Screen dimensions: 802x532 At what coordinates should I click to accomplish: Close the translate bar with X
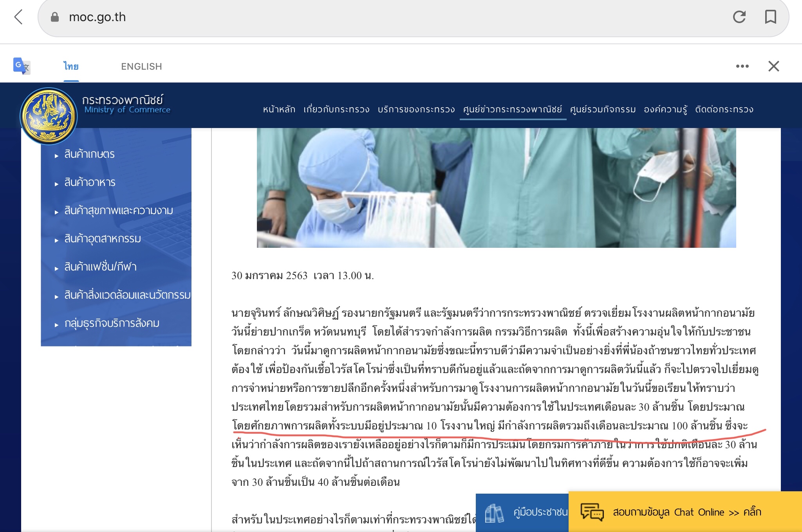[x=773, y=66]
